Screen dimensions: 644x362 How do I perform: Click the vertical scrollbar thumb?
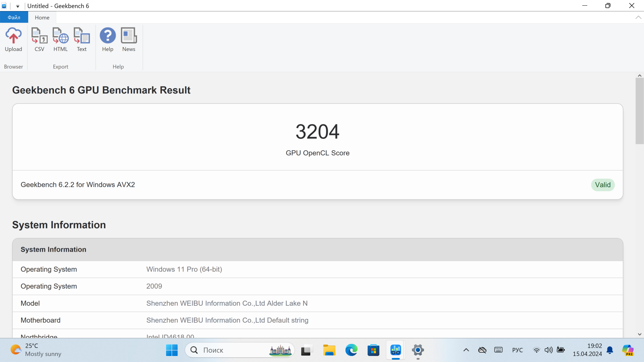pyautogui.click(x=640, y=111)
